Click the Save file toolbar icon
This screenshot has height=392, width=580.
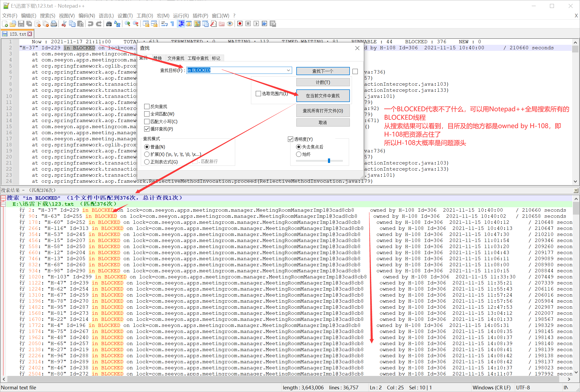click(21, 24)
